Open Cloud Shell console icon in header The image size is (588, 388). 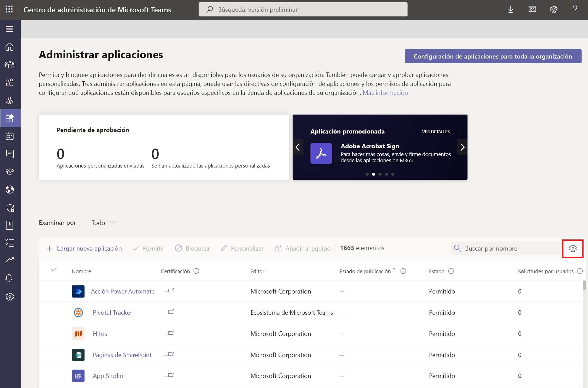532,9
